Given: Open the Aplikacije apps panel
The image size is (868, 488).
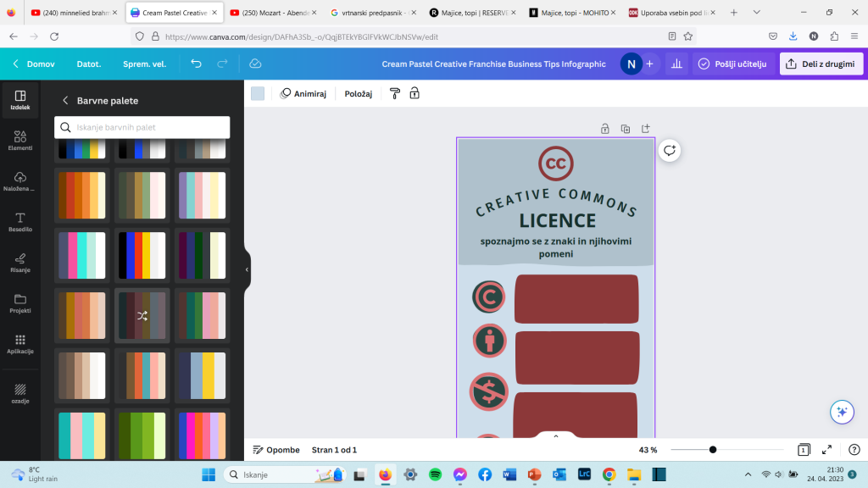Looking at the screenshot, I should (20, 344).
